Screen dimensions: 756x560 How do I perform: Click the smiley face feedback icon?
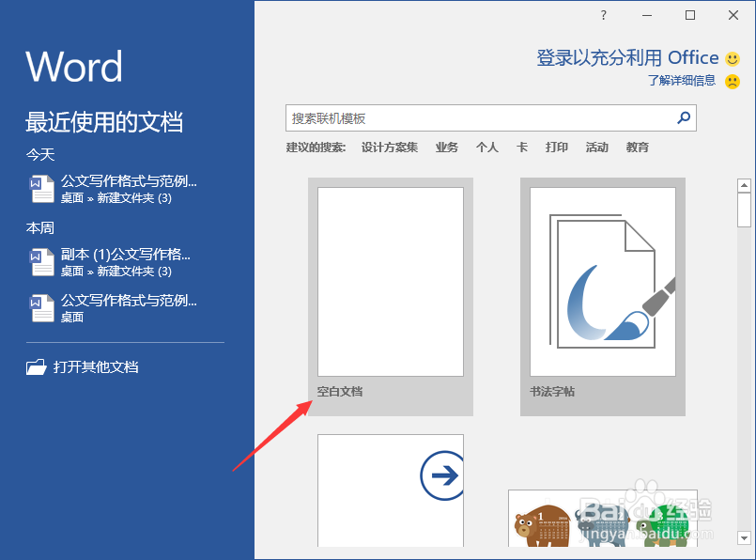pyautogui.click(x=733, y=58)
